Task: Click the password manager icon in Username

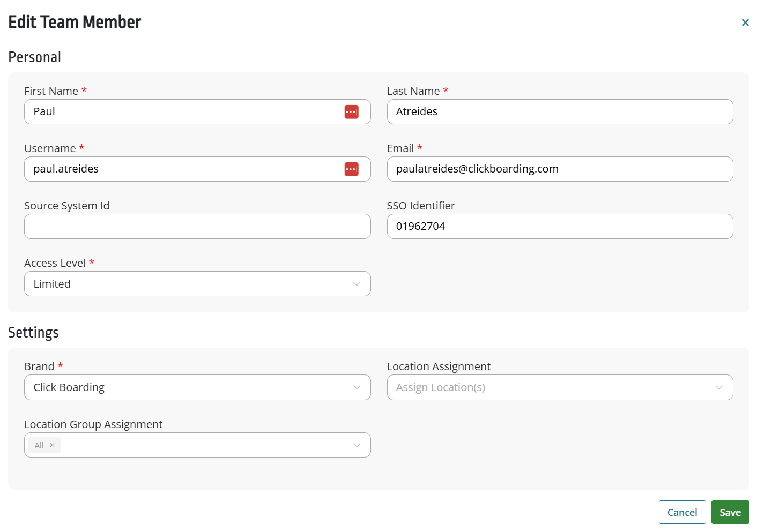Action: point(351,169)
